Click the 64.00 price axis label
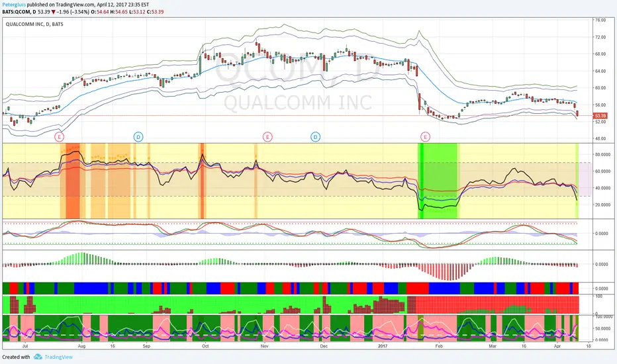 coord(600,71)
